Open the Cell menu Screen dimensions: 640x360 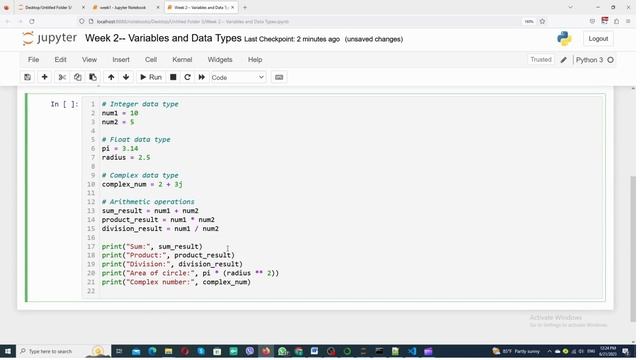coord(151,60)
